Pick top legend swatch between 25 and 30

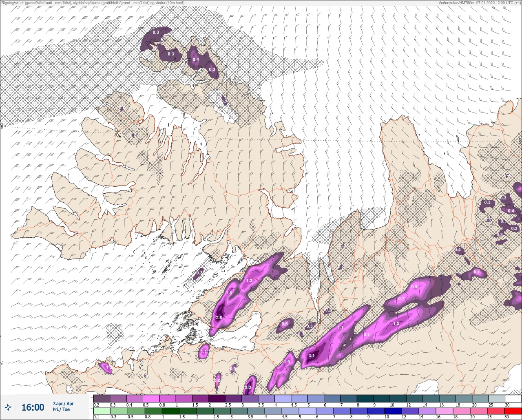tap(497, 398)
